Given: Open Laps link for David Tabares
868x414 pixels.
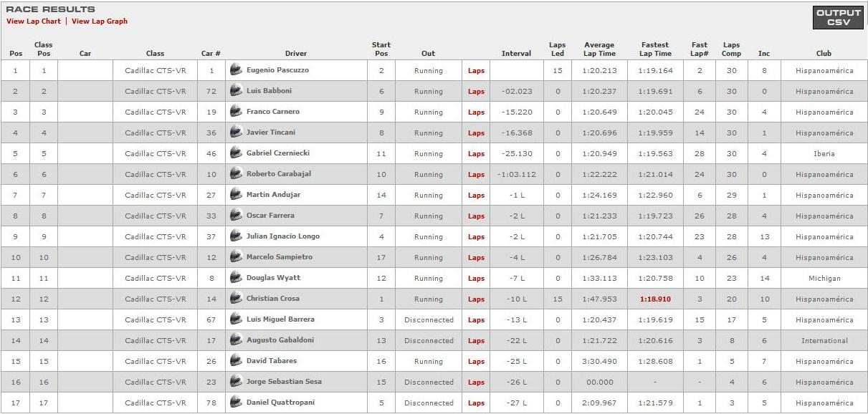Looking at the screenshot, I should tap(476, 362).
